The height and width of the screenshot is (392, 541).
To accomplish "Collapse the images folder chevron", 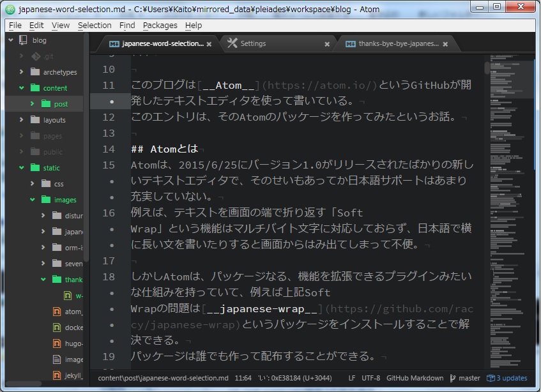I will (33, 199).
